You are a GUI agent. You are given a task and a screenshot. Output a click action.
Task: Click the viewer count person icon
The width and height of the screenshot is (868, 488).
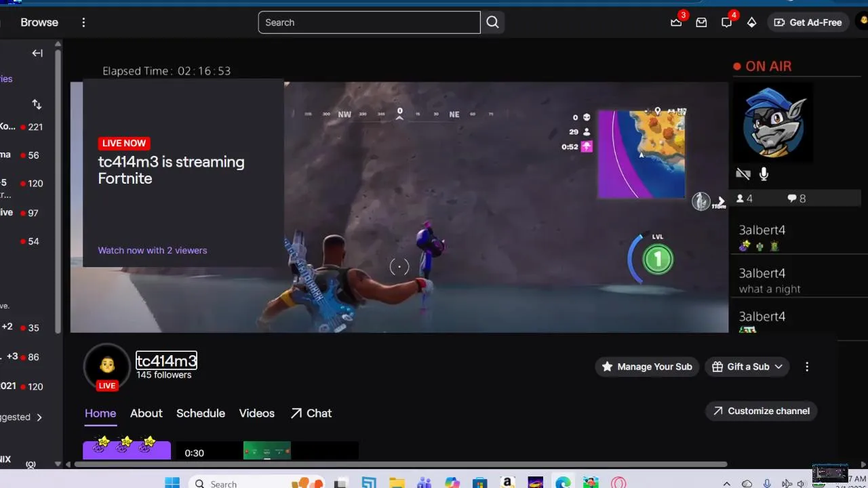coord(741,199)
